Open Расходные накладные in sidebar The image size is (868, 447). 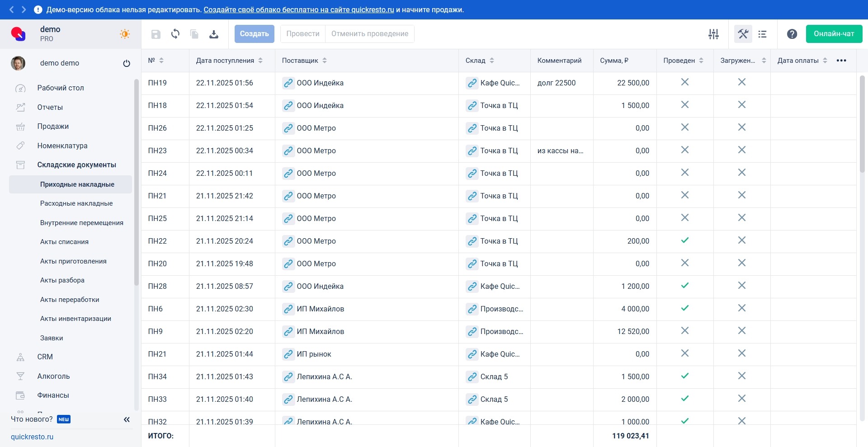pyautogui.click(x=76, y=203)
